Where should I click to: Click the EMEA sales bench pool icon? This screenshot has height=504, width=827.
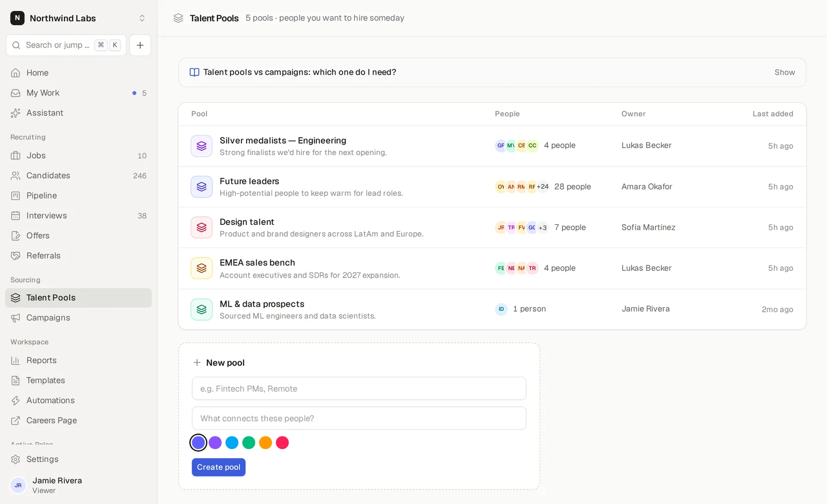click(202, 268)
